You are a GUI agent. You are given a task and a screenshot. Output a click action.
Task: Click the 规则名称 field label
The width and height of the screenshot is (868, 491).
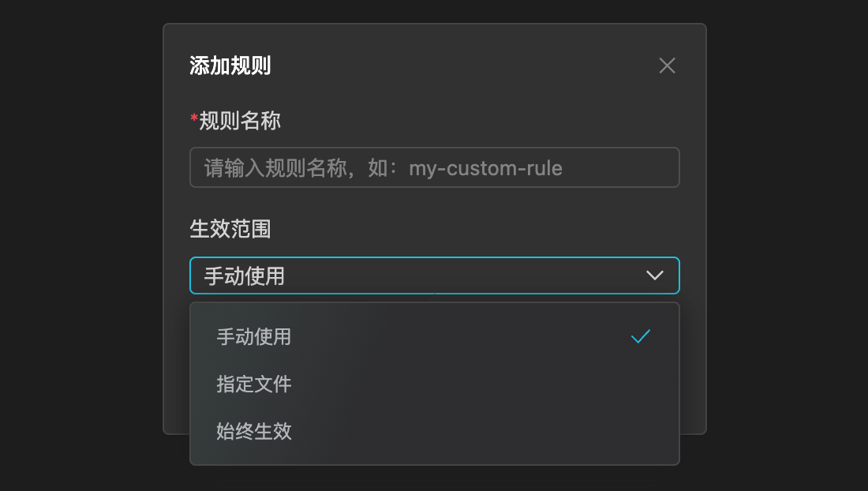coord(240,120)
